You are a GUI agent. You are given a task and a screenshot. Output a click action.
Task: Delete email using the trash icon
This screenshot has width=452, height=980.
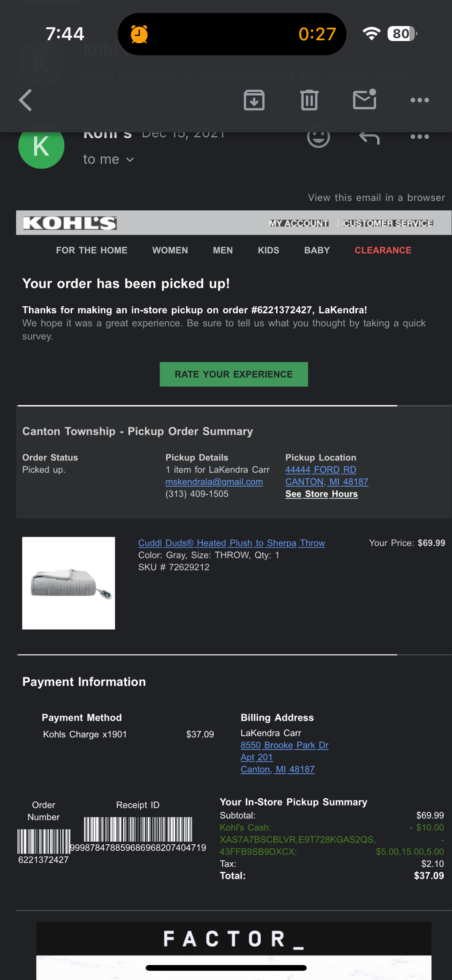click(309, 100)
